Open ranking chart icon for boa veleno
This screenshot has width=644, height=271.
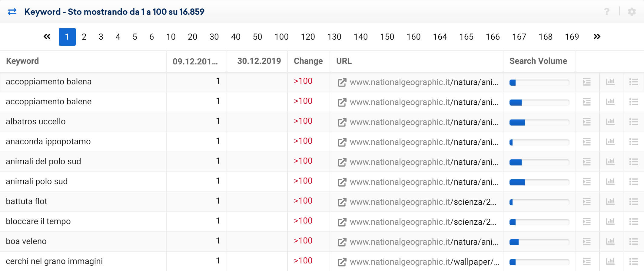pos(610,241)
